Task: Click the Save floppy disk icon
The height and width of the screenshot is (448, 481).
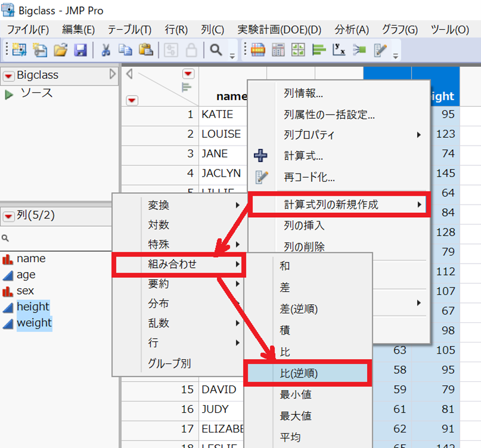Action: (x=80, y=50)
